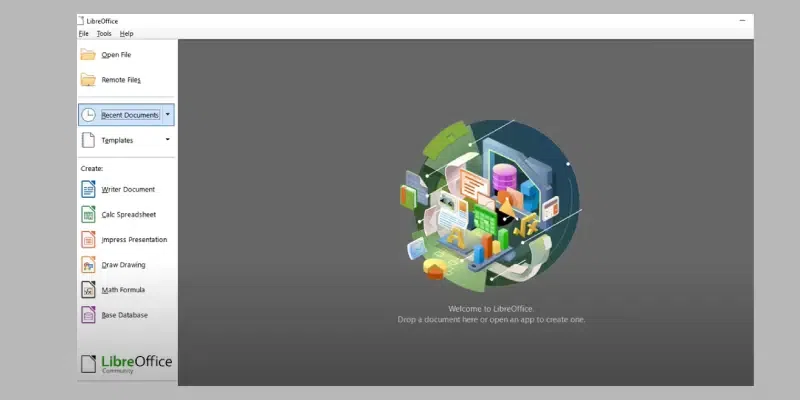The image size is (800, 400).
Task: Click the Open File folder icon
Action: 88,55
